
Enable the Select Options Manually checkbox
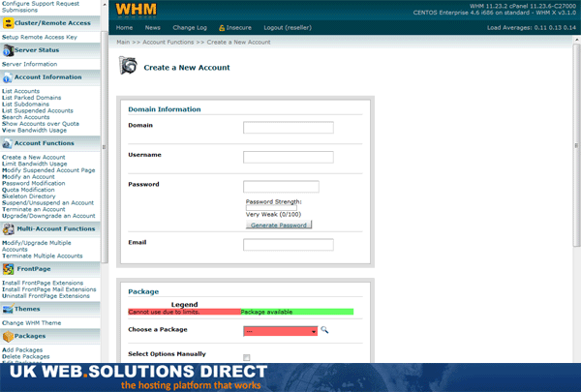(x=247, y=358)
